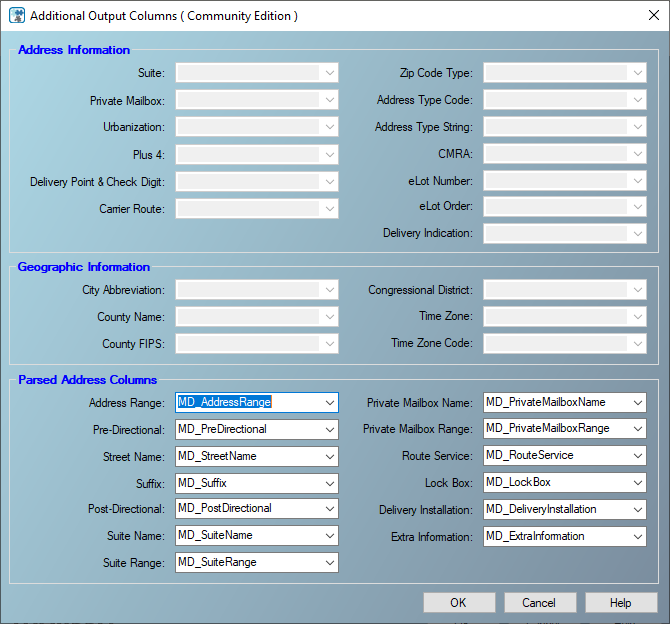The width and height of the screenshot is (670, 624).
Task: Expand the Street Name dropdown arrow
Action: pyautogui.click(x=329, y=456)
